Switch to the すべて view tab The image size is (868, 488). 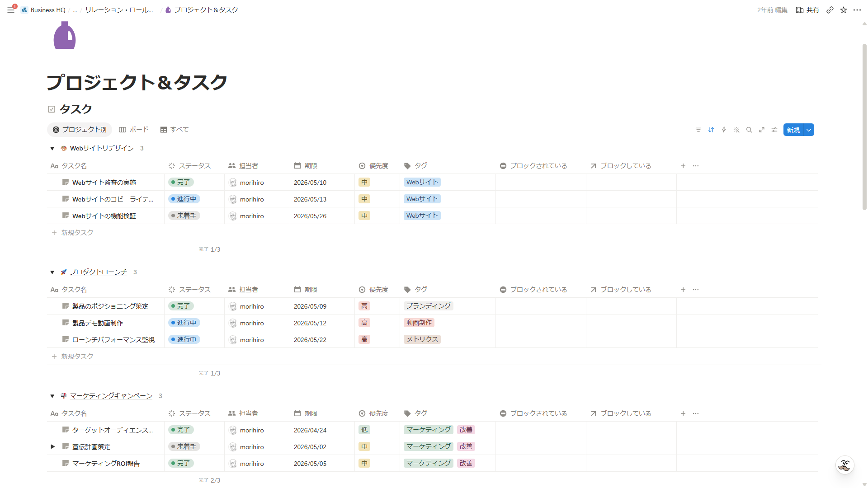pyautogui.click(x=175, y=130)
